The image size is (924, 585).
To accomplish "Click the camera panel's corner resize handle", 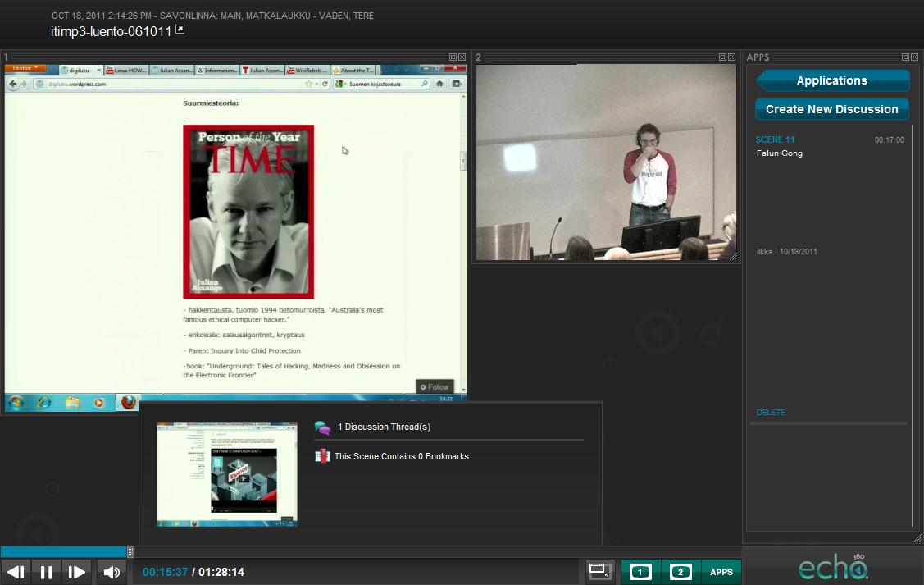I will (x=733, y=257).
